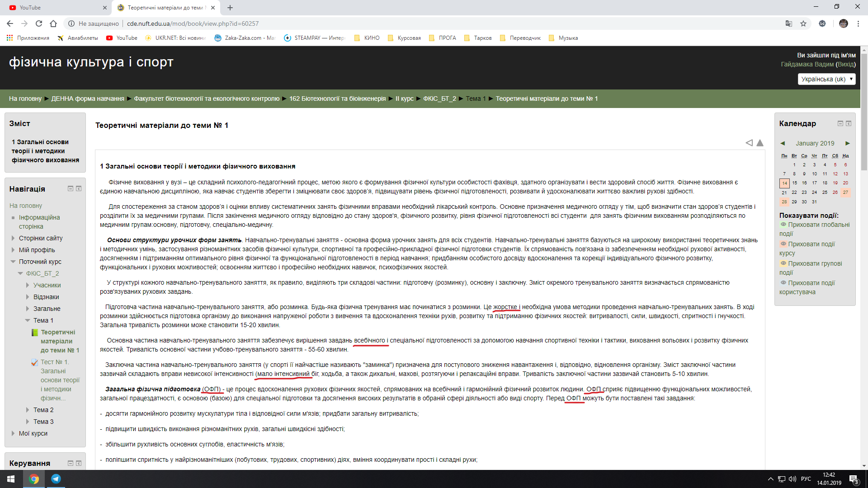Image resolution: width=868 pixels, height=488 pixels.
Task: Toggle hiding of глобальні події with the eye icon
Action: tap(783, 225)
